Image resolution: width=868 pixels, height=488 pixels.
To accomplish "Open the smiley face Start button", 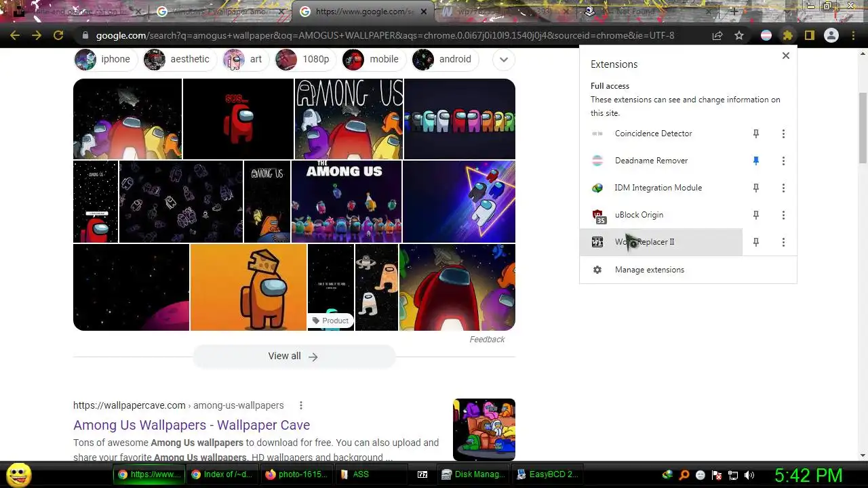I will [x=19, y=474].
